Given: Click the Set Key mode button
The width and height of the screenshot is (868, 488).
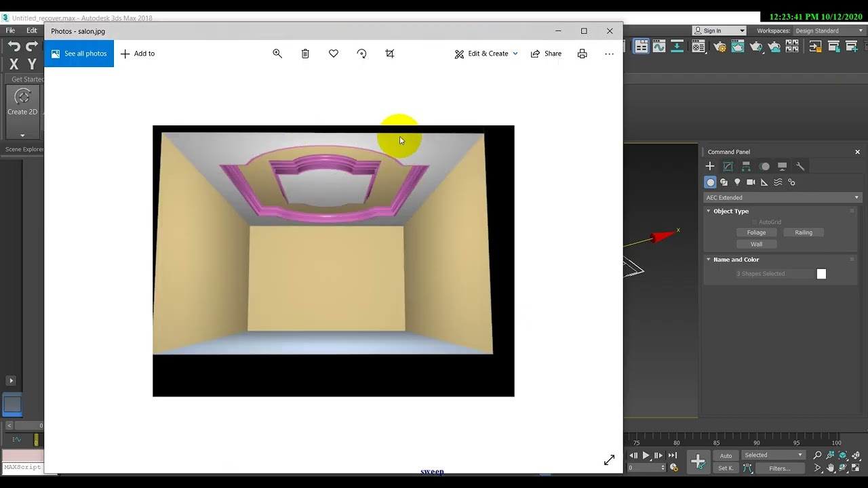Looking at the screenshot, I should (726, 468).
